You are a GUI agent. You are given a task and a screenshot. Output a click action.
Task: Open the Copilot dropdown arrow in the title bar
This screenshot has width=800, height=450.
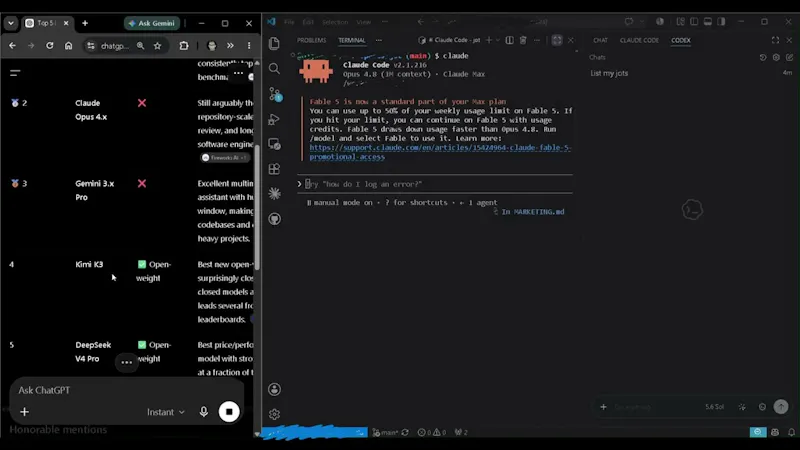coord(641,22)
